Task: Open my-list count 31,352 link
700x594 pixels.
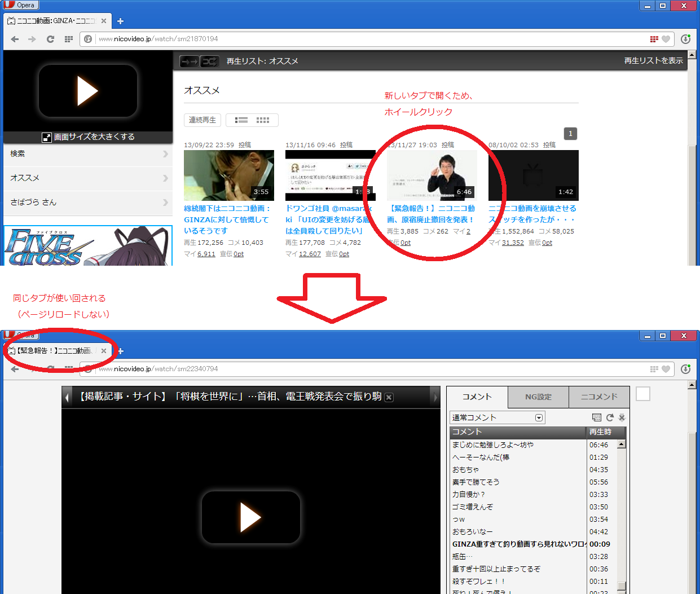Action: tap(513, 243)
